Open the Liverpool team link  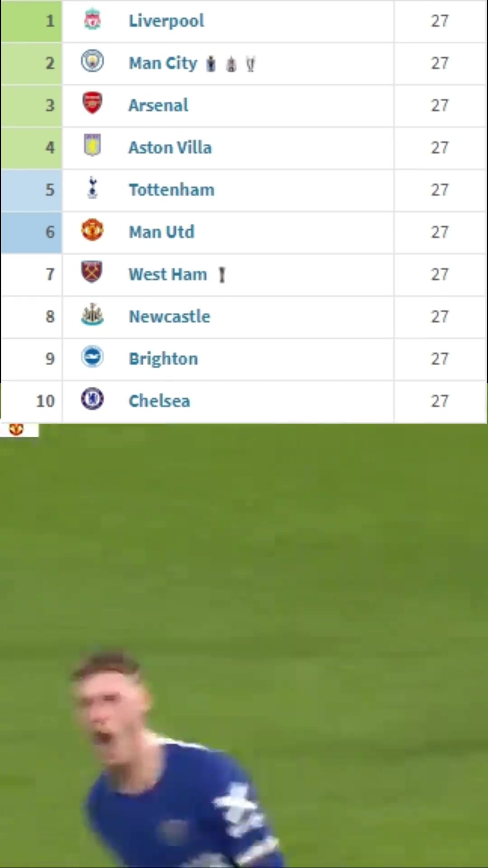tap(166, 21)
